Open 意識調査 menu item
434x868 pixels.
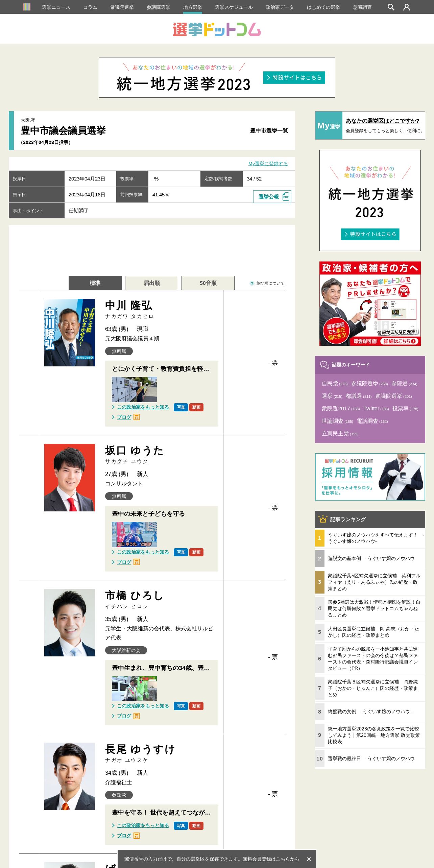[362, 7]
